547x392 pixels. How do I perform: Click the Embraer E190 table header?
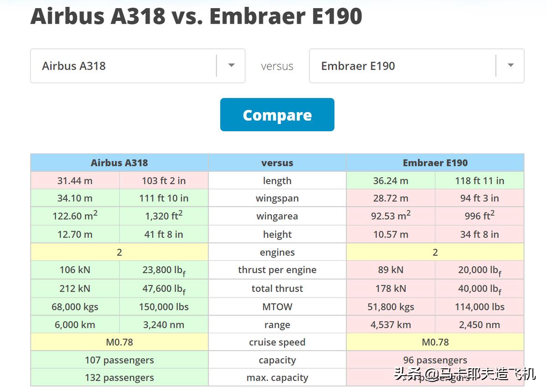coord(435,163)
